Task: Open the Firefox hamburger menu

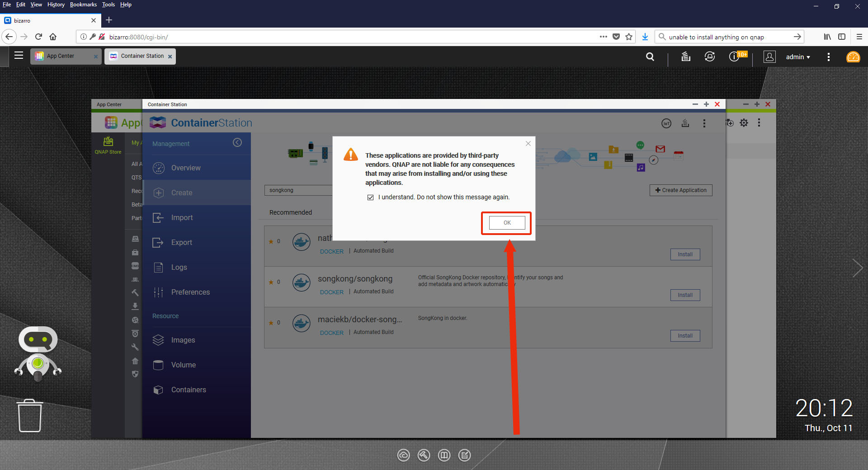Action: point(859,37)
